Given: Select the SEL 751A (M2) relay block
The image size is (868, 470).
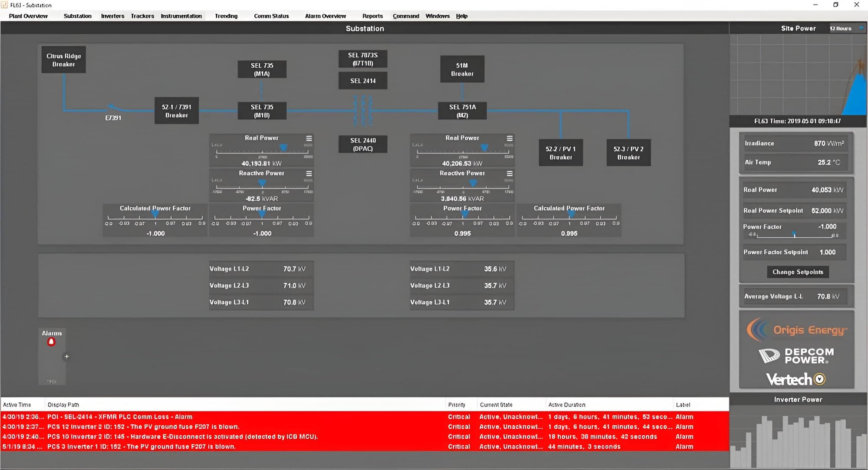Looking at the screenshot, I should click(x=462, y=110).
